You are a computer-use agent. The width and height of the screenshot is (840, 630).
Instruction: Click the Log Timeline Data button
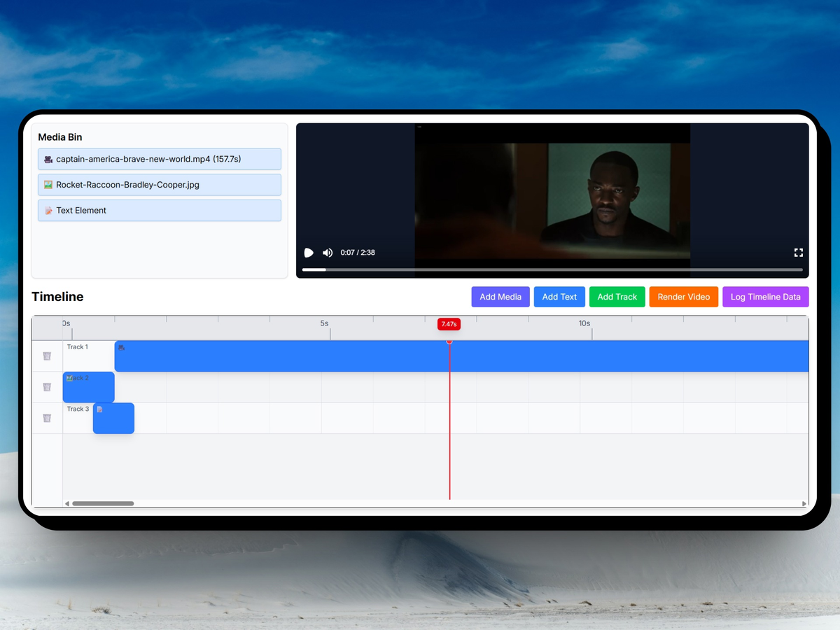point(766,297)
